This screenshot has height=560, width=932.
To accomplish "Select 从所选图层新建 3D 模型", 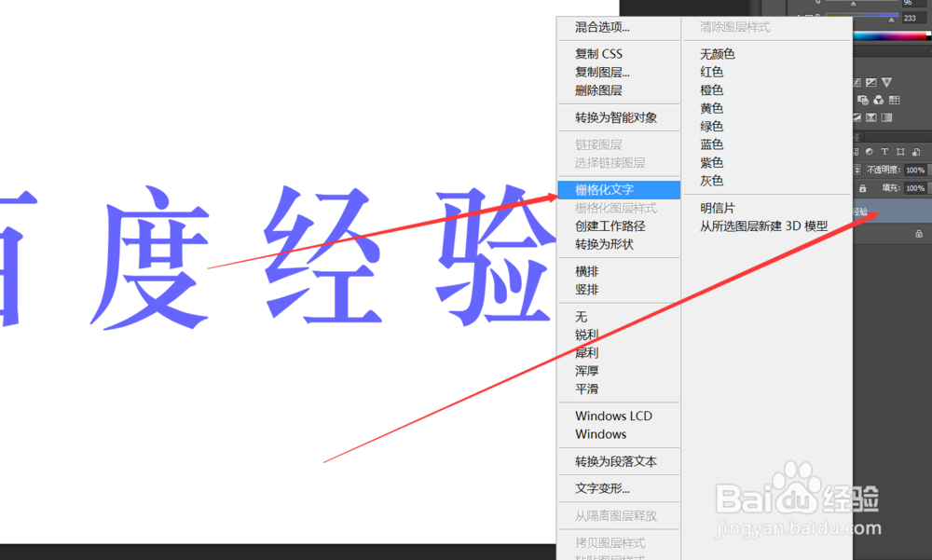I will click(763, 225).
